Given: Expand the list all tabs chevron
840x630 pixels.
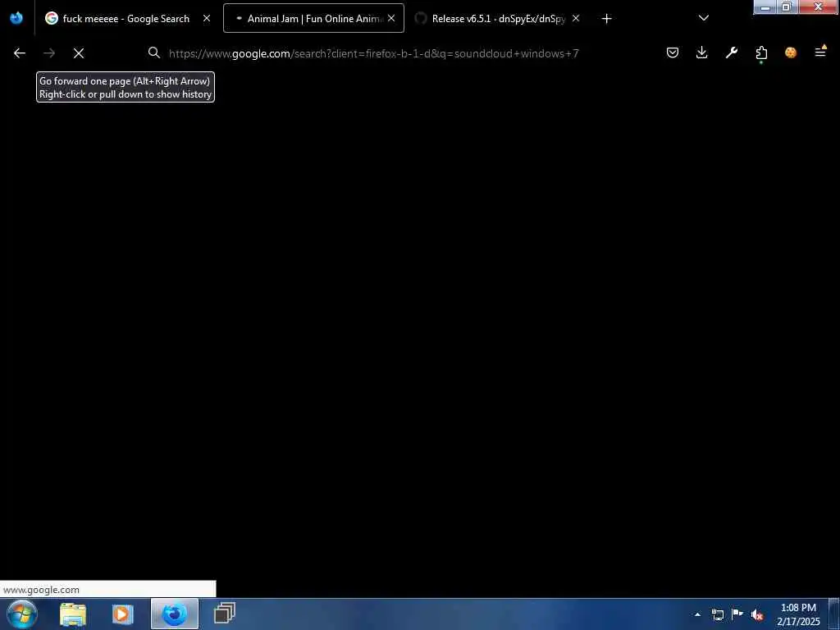Looking at the screenshot, I should [704, 18].
